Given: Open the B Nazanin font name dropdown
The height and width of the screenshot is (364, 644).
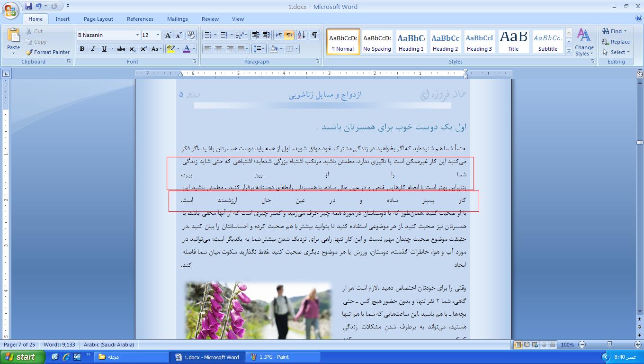Looking at the screenshot, I should point(137,35).
